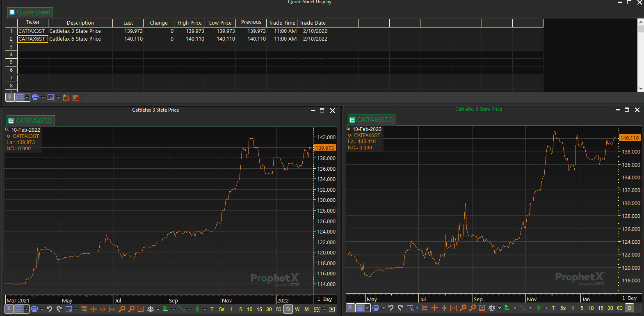
Task: Click the Description column header
Action: pos(80,23)
